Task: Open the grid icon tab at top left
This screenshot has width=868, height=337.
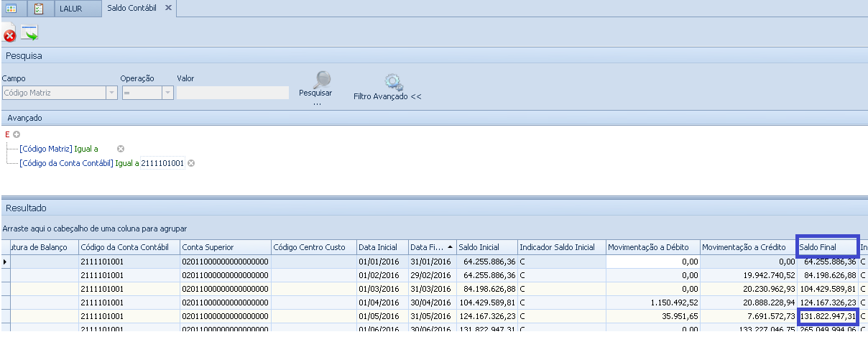Action: 11,9
